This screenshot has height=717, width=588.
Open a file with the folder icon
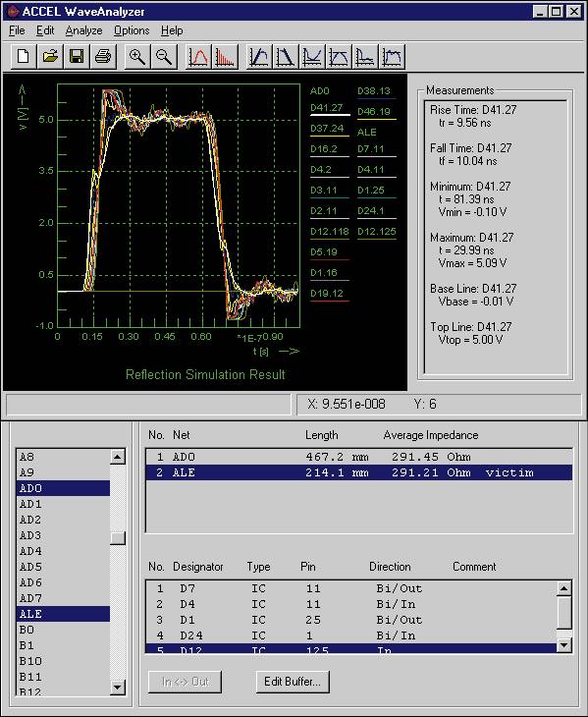[x=50, y=57]
